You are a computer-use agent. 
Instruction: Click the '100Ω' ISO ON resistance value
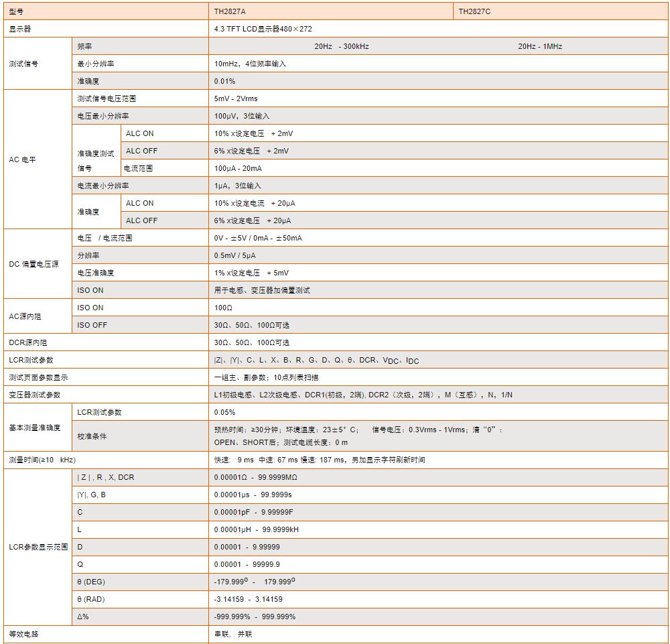[223, 308]
